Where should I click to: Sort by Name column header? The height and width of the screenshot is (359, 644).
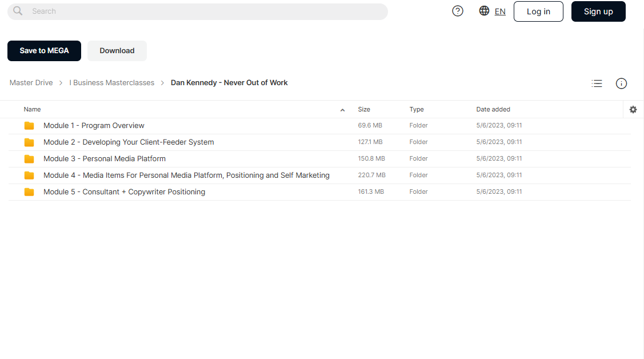coord(32,109)
